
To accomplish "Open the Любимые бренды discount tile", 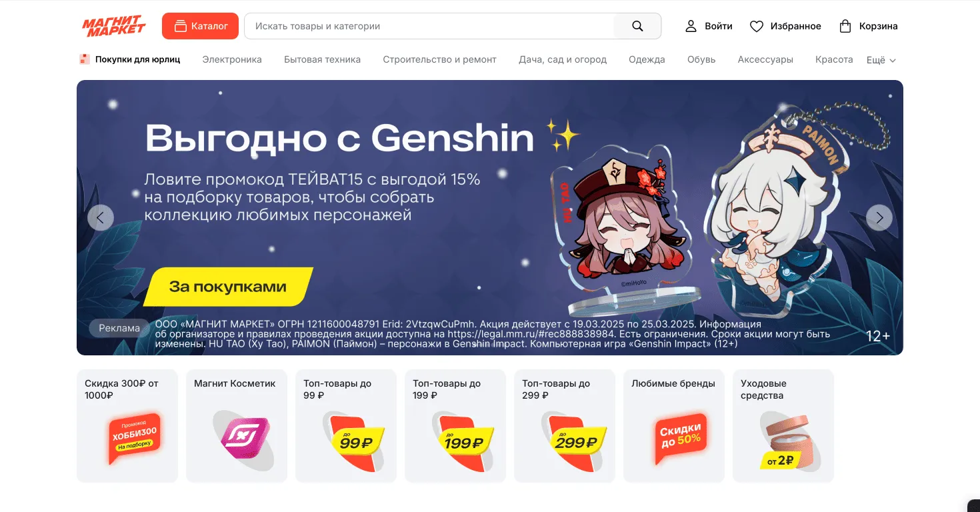I will (674, 426).
